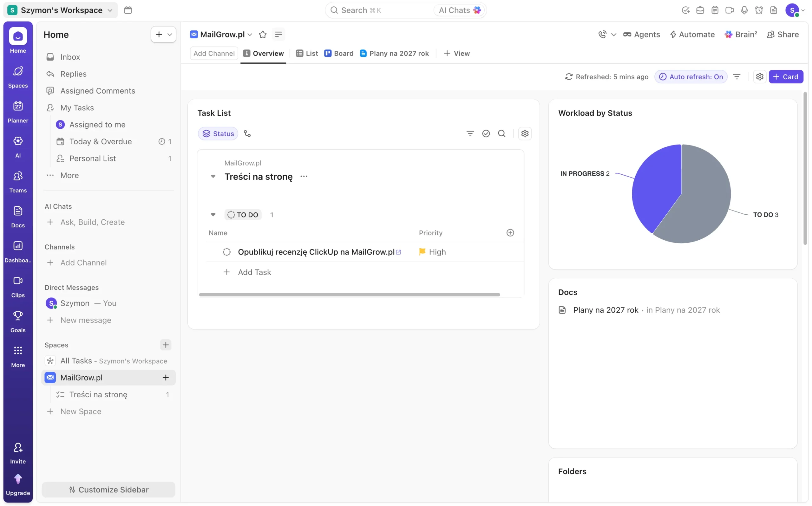
Task: Favorite MailGrow.pl with the star
Action: pos(263,34)
